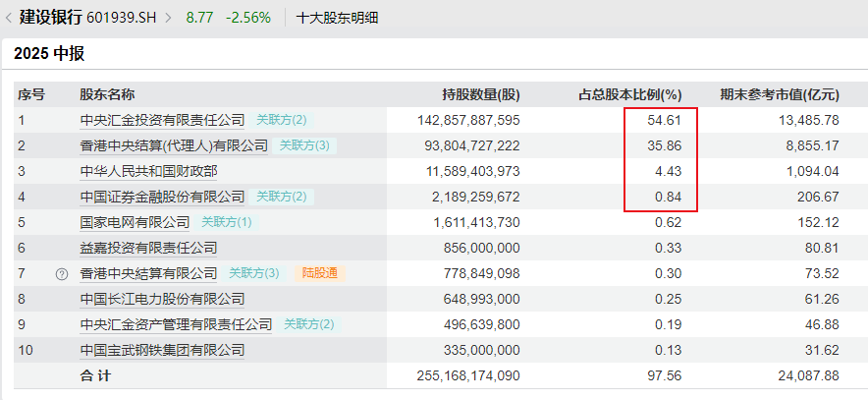This screenshot has height=400, width=868.
Task: Go to previous stock with left chevron
Action: pos(8,18)
